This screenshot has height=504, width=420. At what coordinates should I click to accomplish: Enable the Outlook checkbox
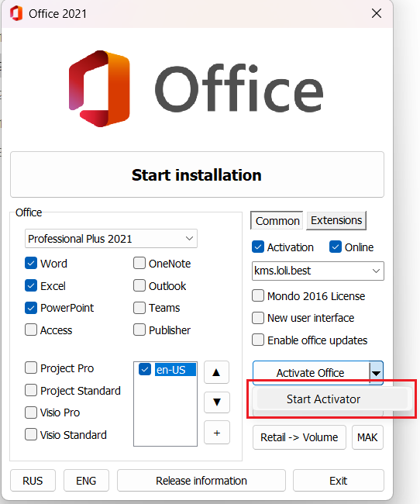coord(139,285)
